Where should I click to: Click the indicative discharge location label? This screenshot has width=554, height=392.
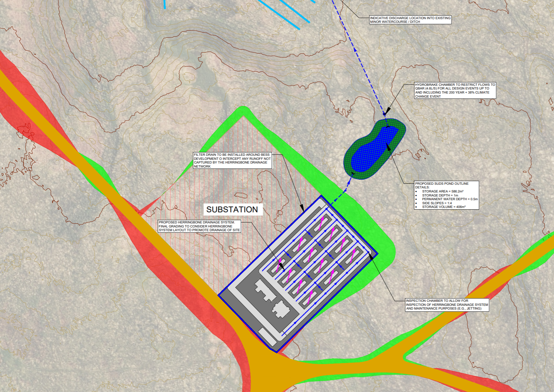tap(410, 20)
